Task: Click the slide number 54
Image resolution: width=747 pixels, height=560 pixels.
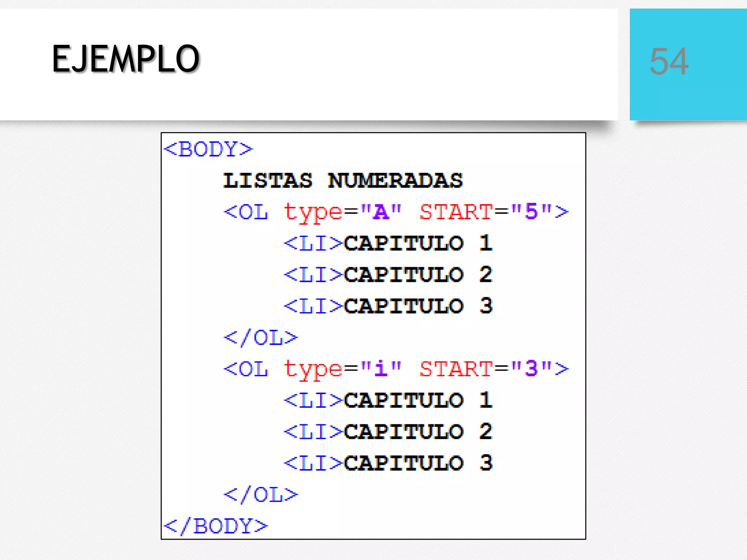Action: click(669, 61)
